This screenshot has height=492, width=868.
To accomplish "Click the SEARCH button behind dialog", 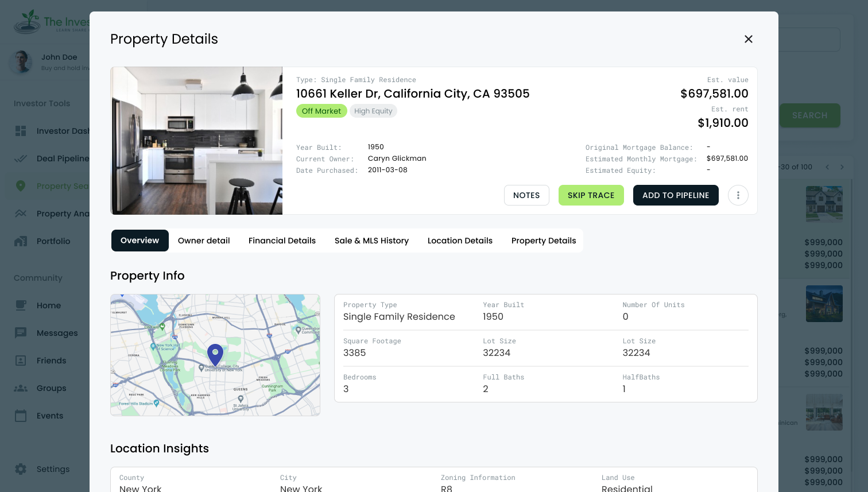I will [809, 115].
